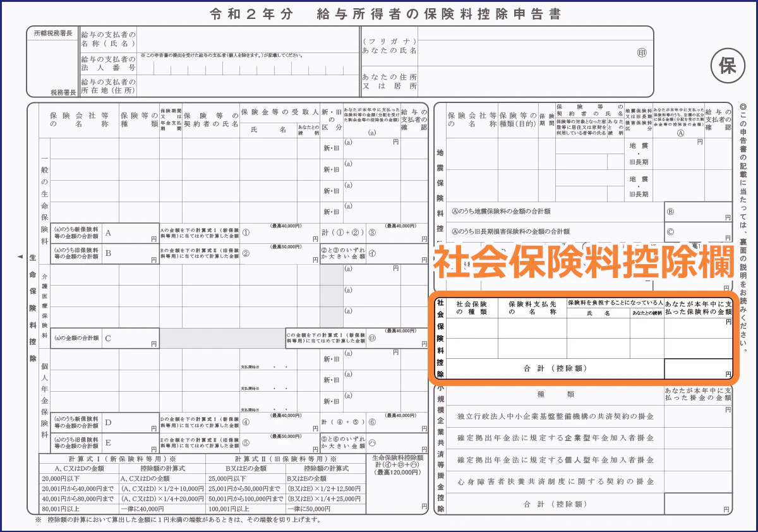Screen dimensions: 758x532
Task: Click the 保険料支払先の名称 column header
Action: point(532,308)
